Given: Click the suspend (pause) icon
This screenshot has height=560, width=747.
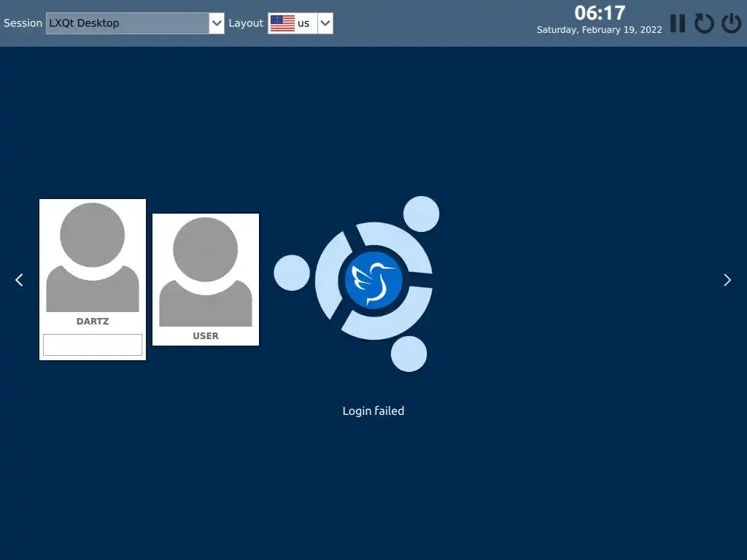Looking at the screenshot, I should point(678,23).
